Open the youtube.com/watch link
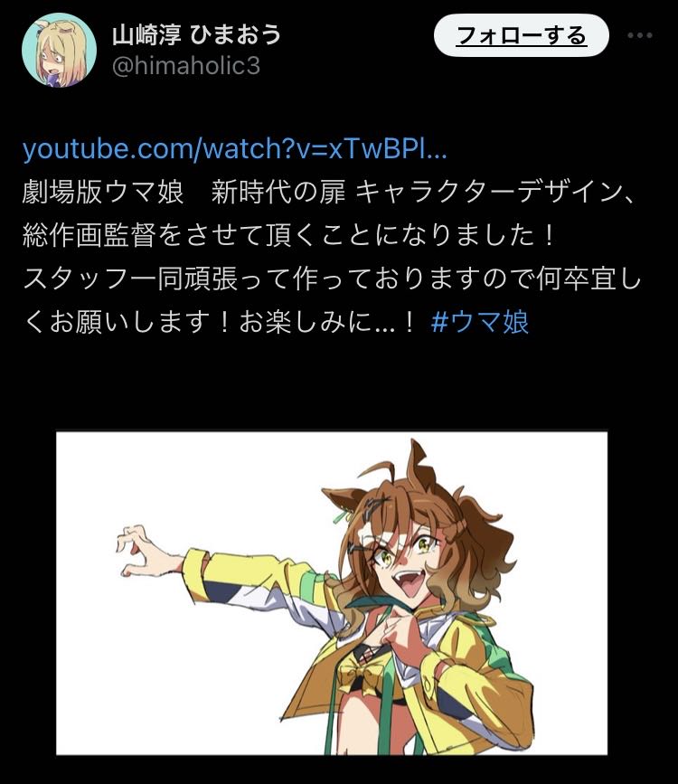 pos(234,149)
